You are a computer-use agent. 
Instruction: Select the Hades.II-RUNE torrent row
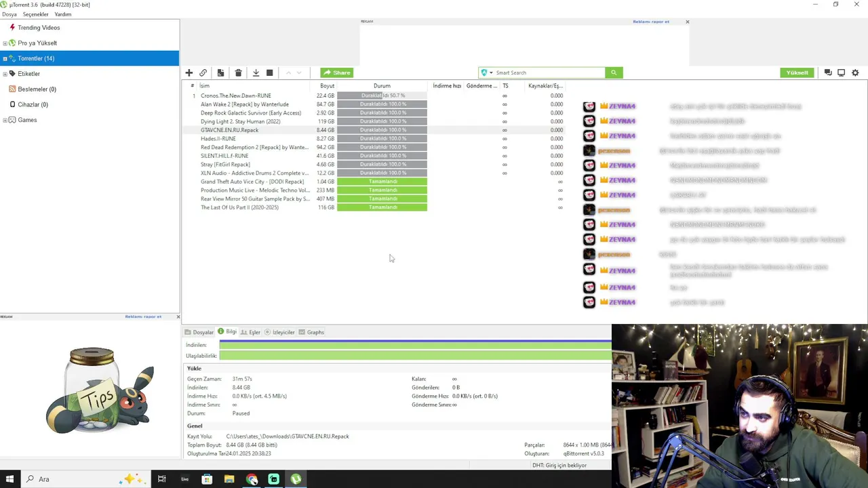tap(373, 138)
